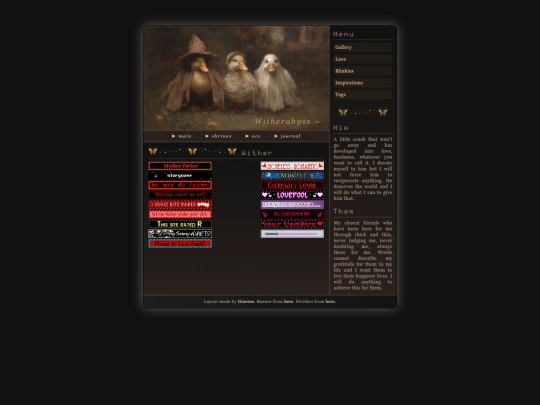Click the red blinkie with teal border

[180, 243]
